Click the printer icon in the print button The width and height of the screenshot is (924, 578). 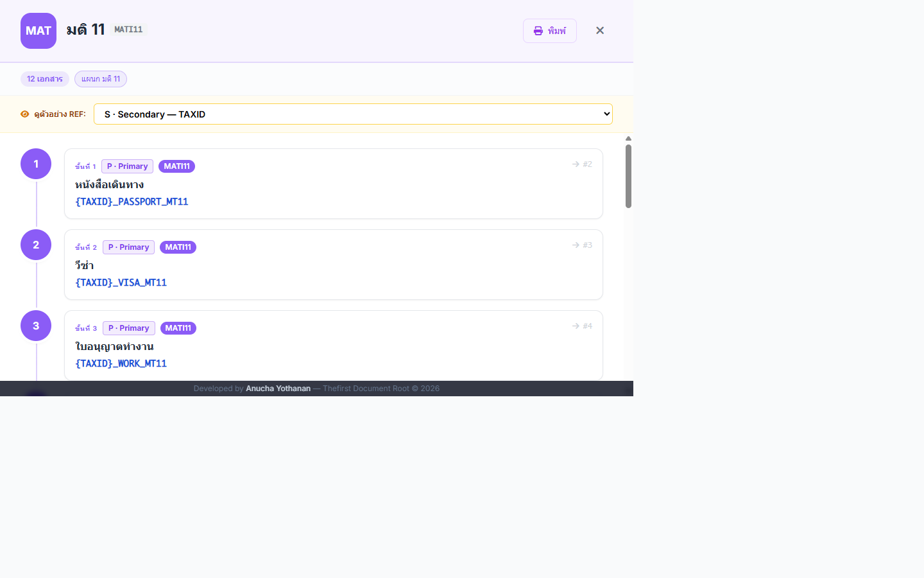538,31
